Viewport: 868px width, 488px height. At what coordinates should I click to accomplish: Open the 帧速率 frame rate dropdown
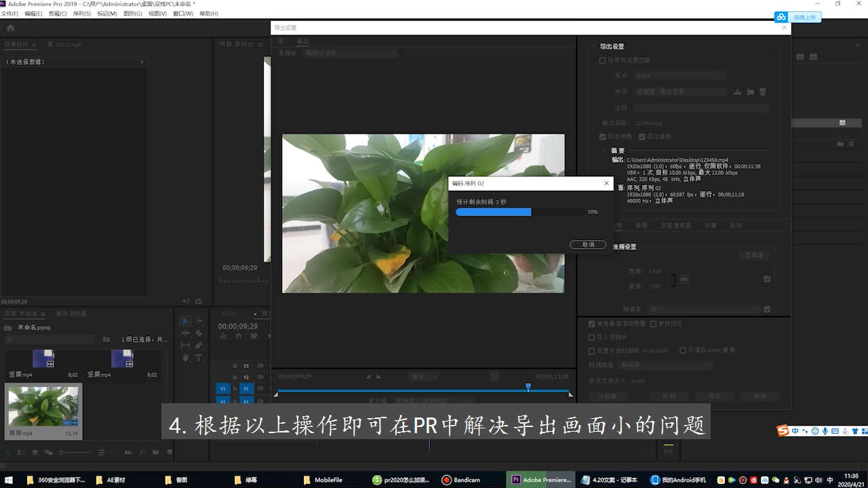[705, 309]
